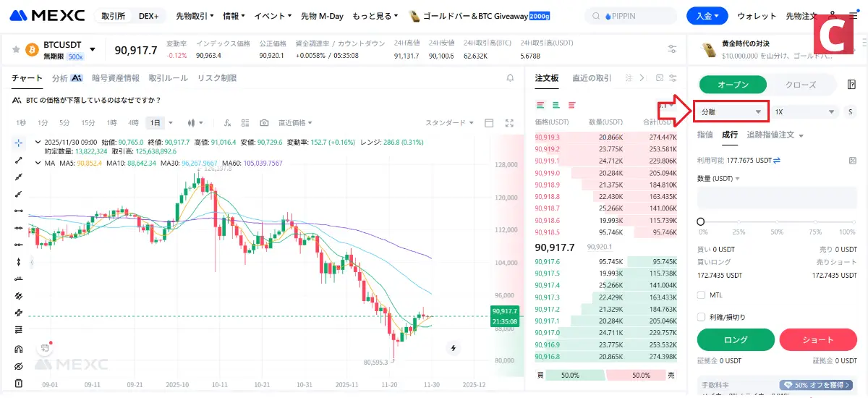Switch to the 直近の取引 tab

(x=591, y=78)
